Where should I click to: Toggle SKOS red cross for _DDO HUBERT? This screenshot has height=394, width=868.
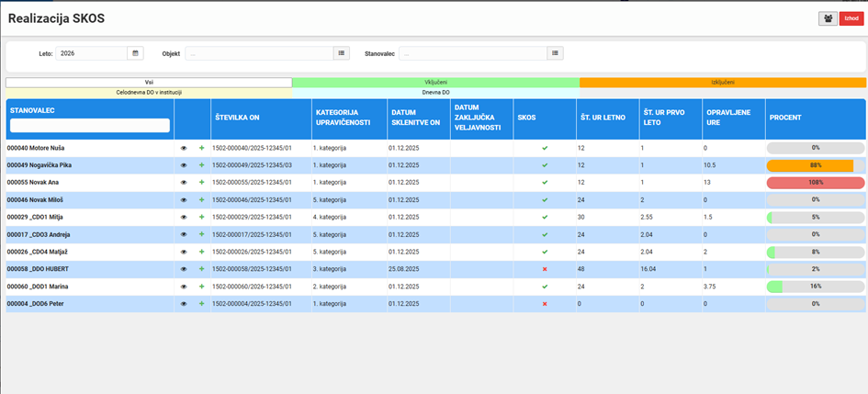click(x=545, y=269)
